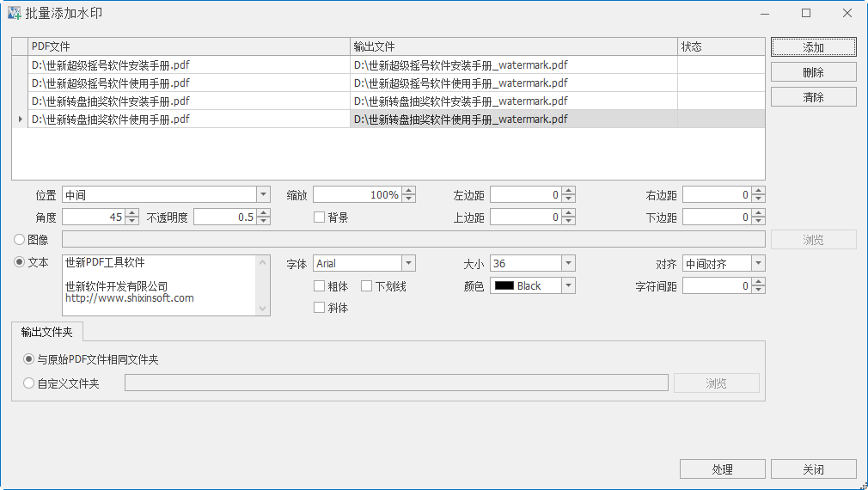Select row D:\世新转盘抽奖软件使用手册.pdf
The width and height of the screenshot is (868, 490).
189,119
